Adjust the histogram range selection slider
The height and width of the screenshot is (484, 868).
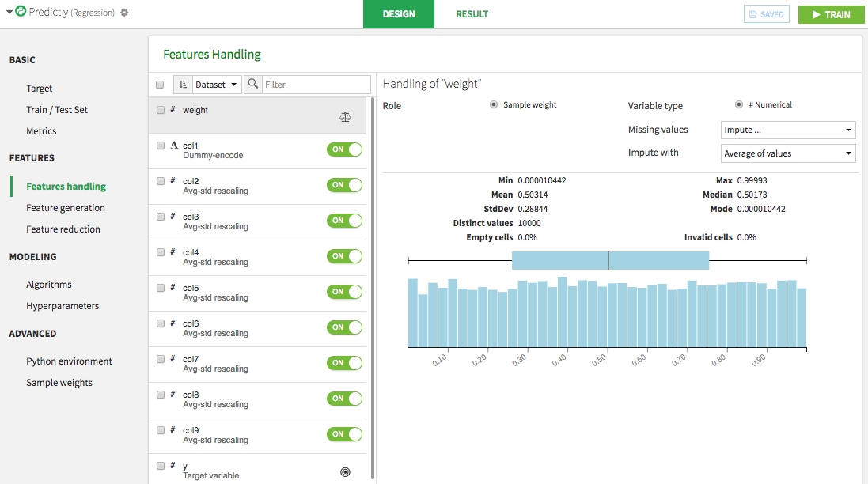click(x=608, y=260)
